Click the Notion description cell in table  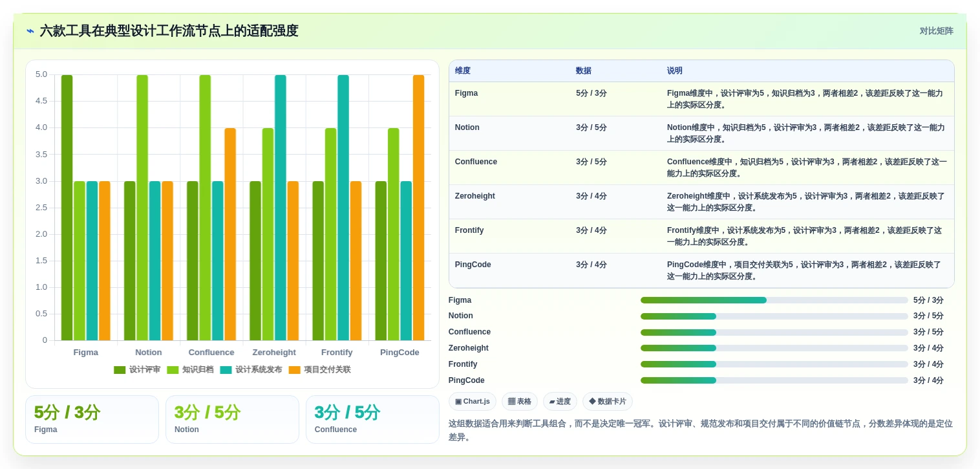[x=807, y=133]
